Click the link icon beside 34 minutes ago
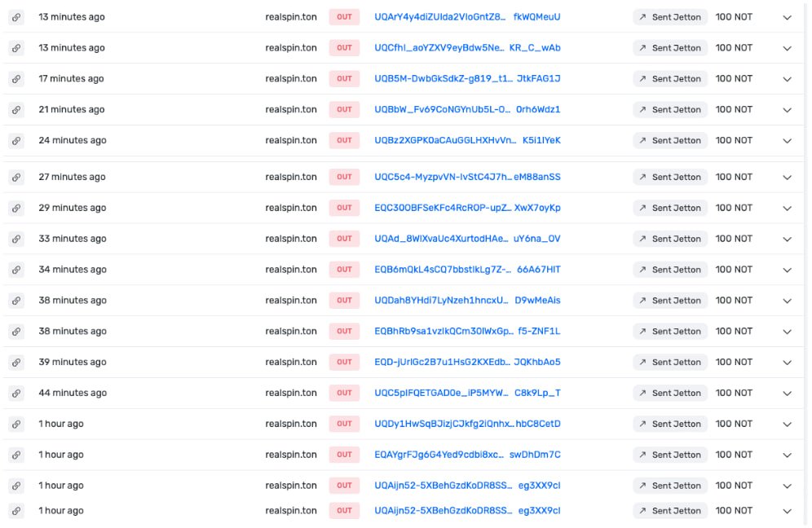Viewport: 812px width, 528px height. pos(16,270)
